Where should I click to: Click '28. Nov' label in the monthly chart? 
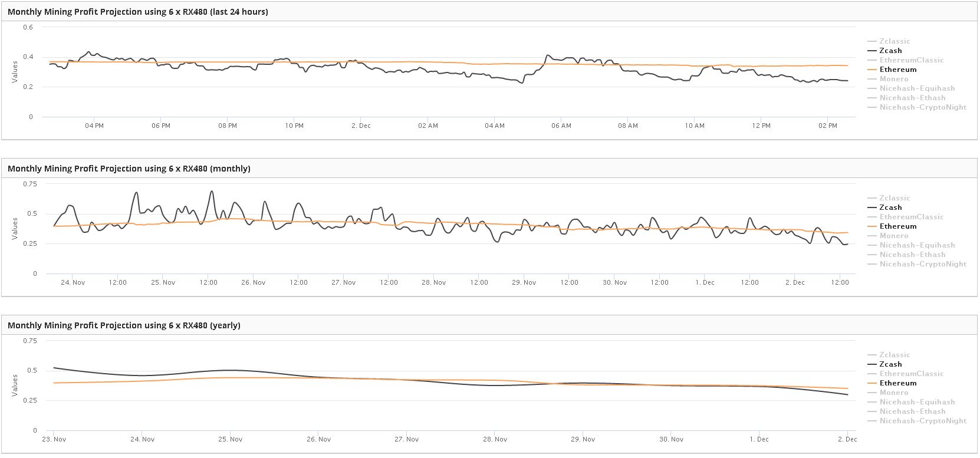tap(434, 283)
